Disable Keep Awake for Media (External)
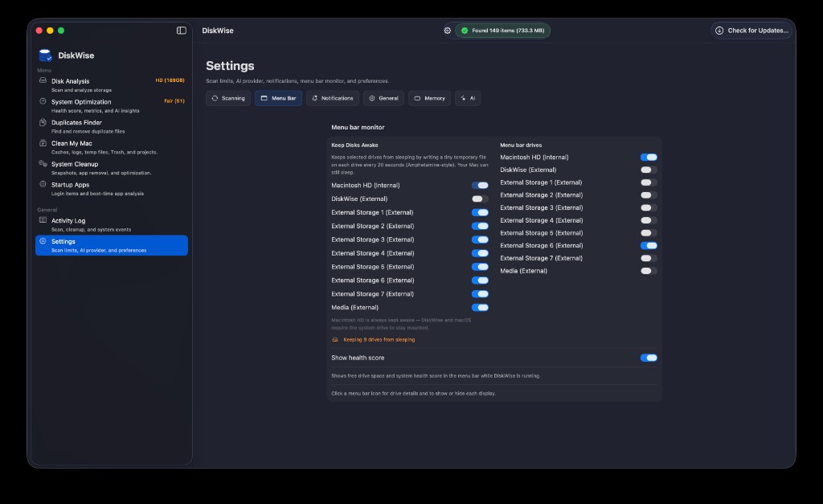This screenshot has width=823, height=504. point(480,308)
